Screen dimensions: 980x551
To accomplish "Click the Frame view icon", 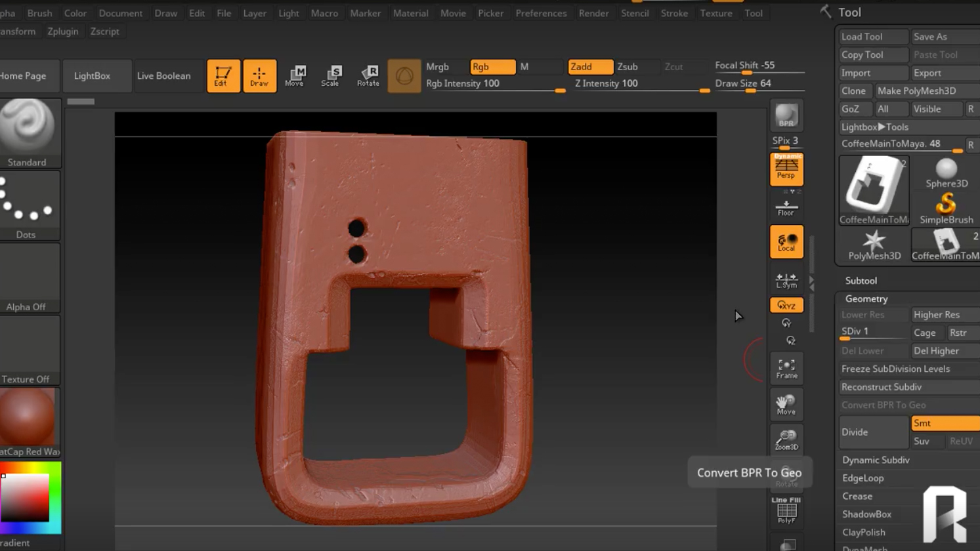I will pyautogui.click(x=786, y=368).
